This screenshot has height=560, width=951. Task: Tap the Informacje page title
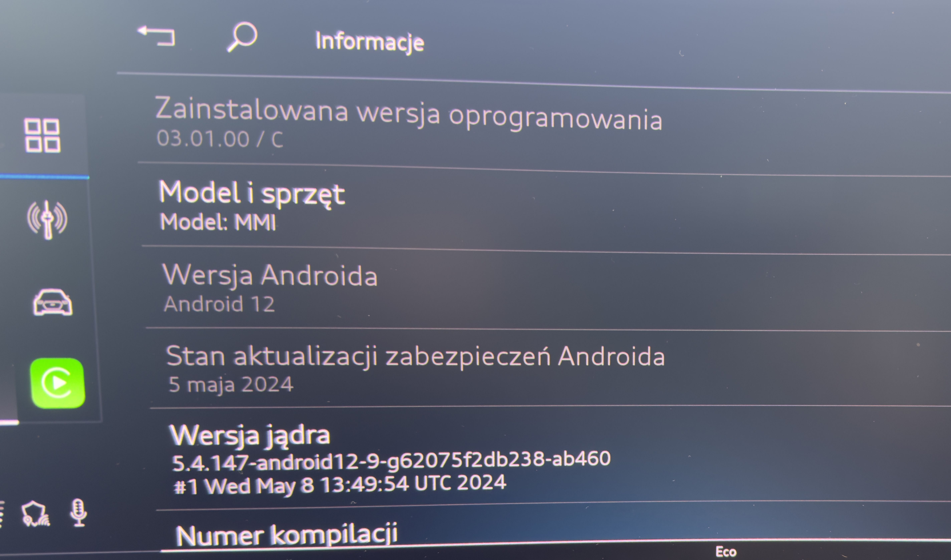click(369, 42)
